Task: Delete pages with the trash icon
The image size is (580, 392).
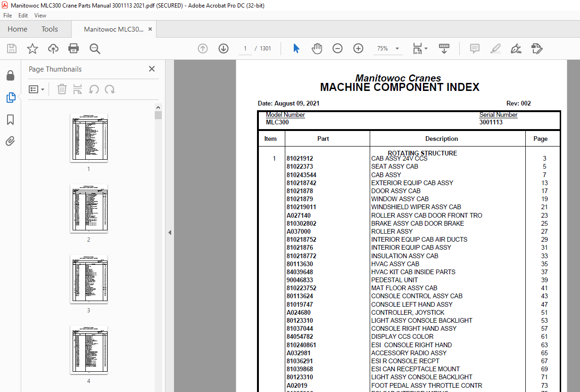Action: coord(62,89)
